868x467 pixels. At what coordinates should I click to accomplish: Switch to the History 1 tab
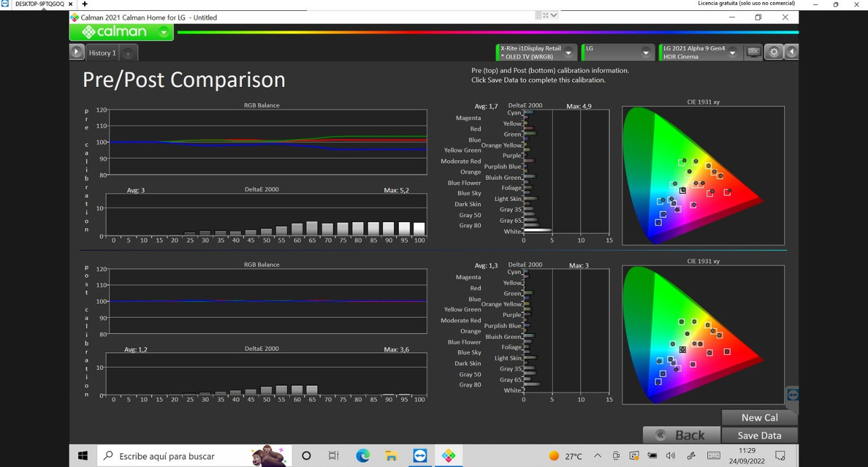102,52
